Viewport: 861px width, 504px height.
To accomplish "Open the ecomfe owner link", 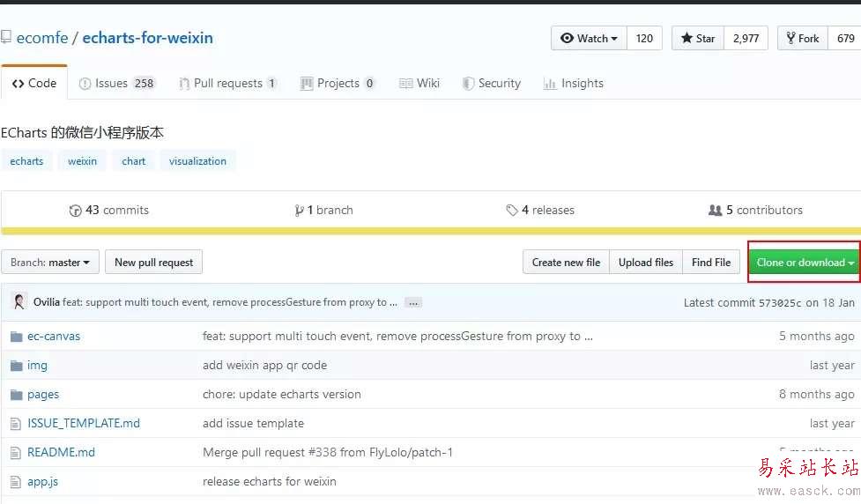I will (42, 38).
